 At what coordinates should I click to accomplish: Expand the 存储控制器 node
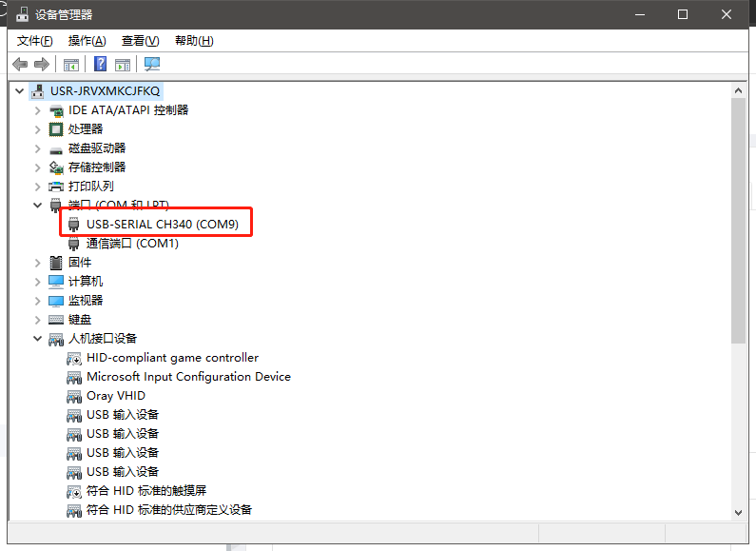coord(38,167)
